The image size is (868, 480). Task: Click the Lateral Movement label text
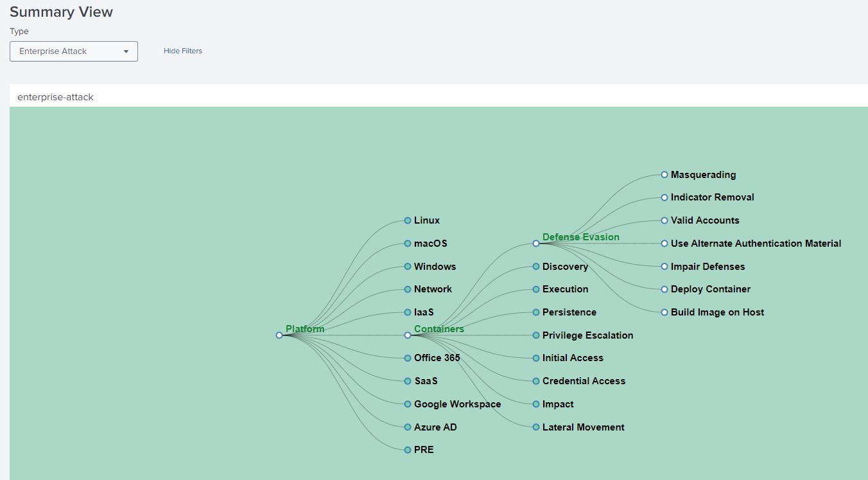(584, 427)
